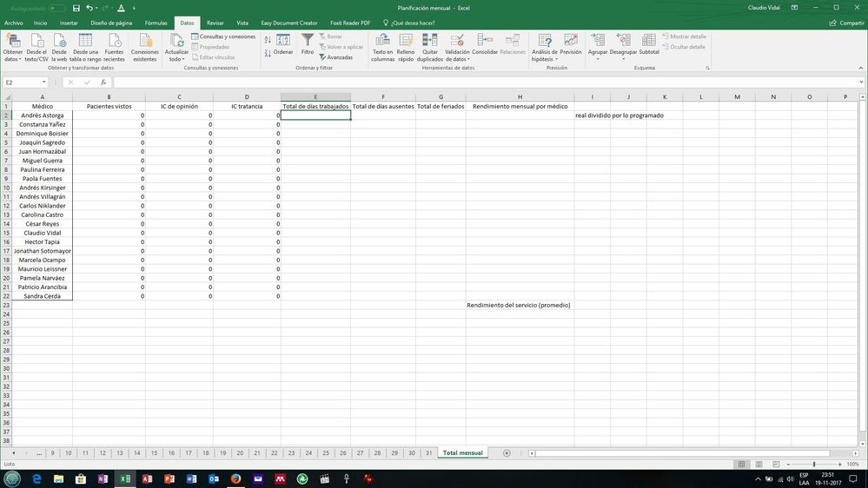Click Desde una tabla o rango
Viewport: 868px width, 488px height.
[x=85, y=48]
